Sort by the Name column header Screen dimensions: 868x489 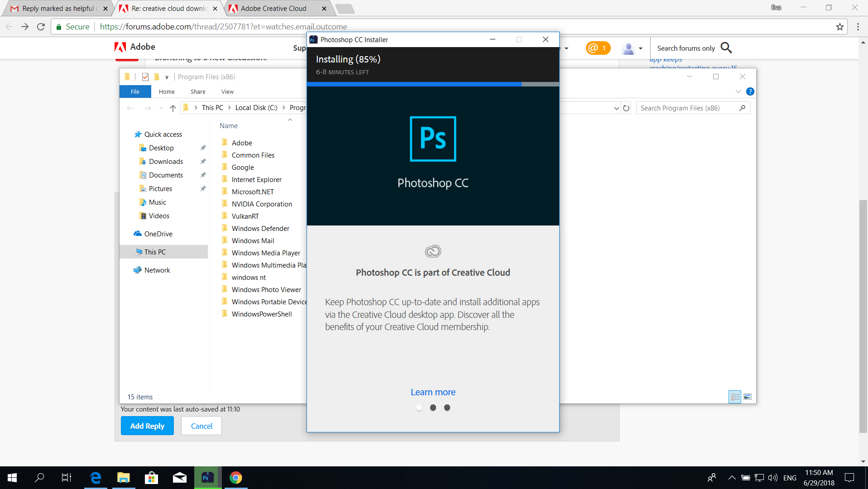[x=229, y=126]
